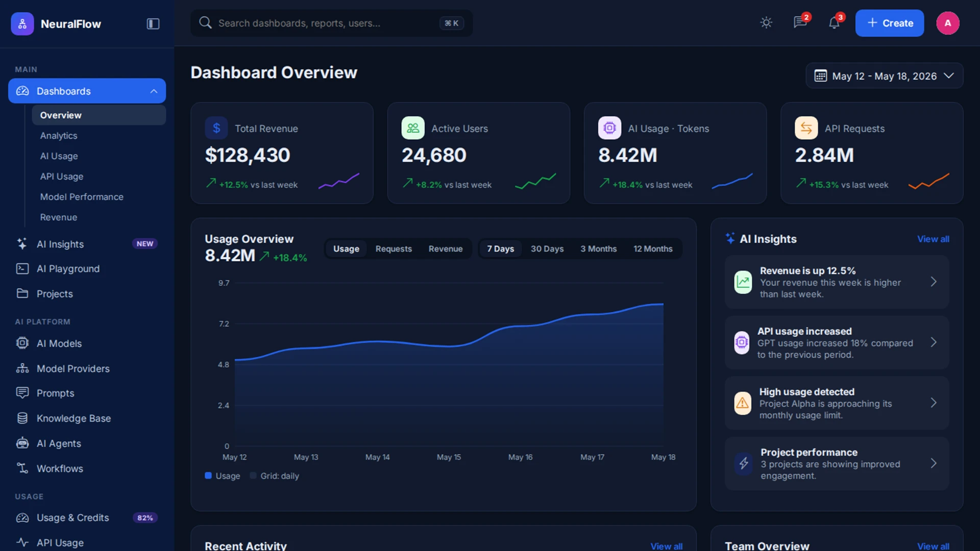Click View all in Team Overview

933,546
